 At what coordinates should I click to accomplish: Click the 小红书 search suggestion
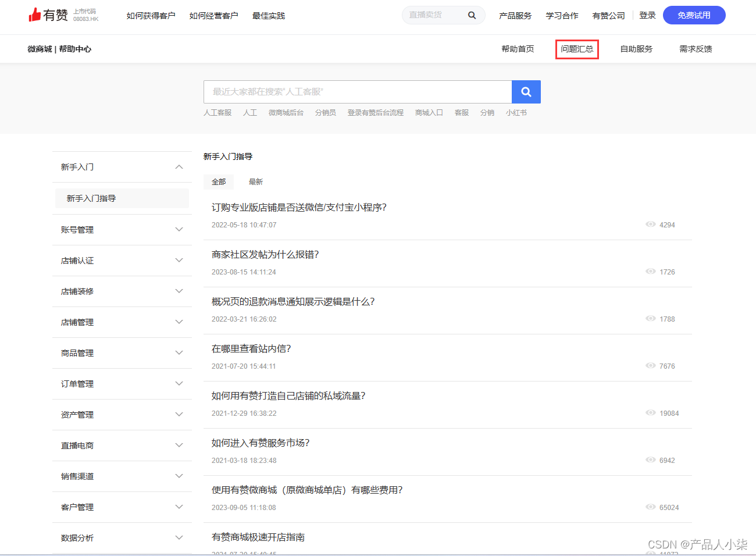pyautogui.click(x=516, y=113)
